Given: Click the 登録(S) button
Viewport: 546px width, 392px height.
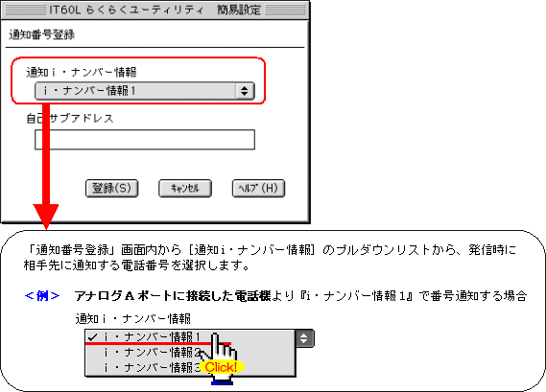Looking at the screenshot, I should click(x=111, y=188).
